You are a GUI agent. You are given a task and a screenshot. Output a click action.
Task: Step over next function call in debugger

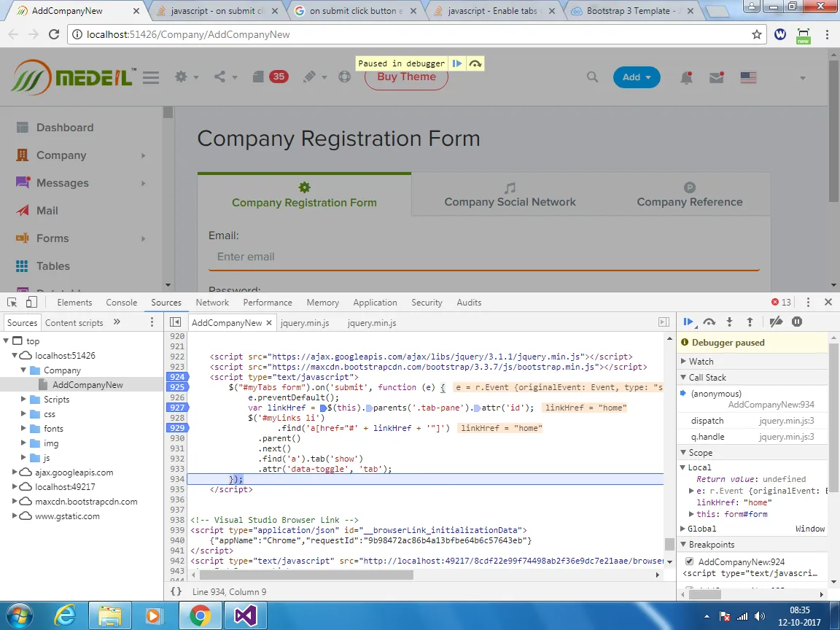[x=709, y=322]
